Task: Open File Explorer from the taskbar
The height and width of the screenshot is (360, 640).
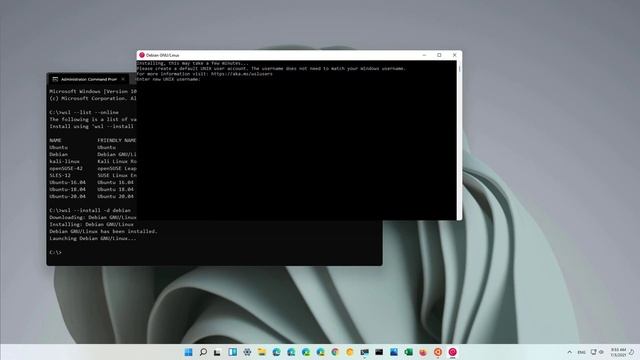Action: (262, 352)
